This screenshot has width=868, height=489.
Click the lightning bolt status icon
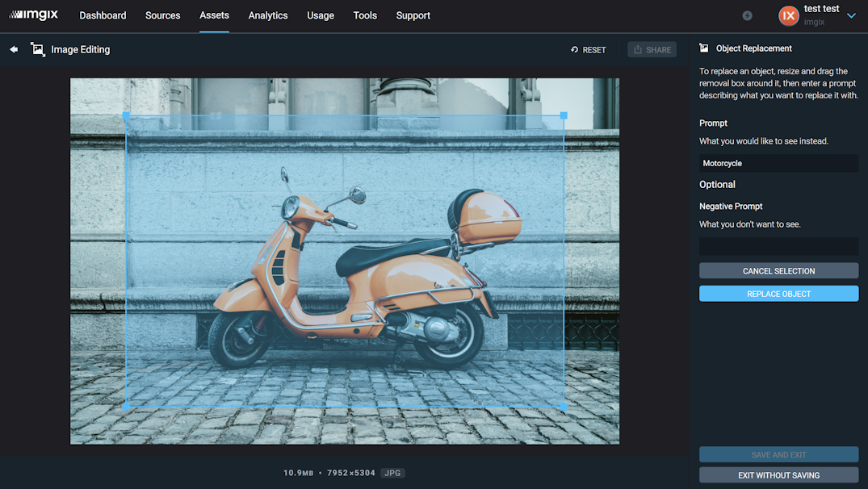[747, 15]
